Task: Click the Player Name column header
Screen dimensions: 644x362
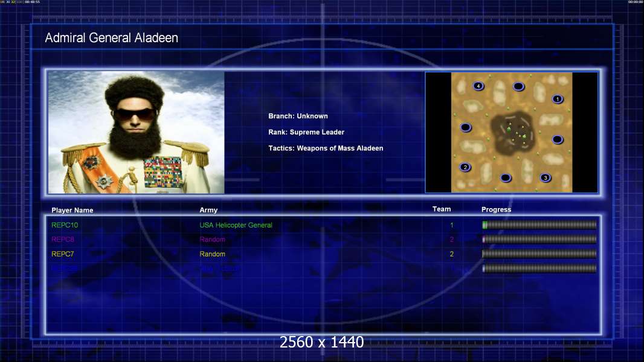Action: click(72, 210)
